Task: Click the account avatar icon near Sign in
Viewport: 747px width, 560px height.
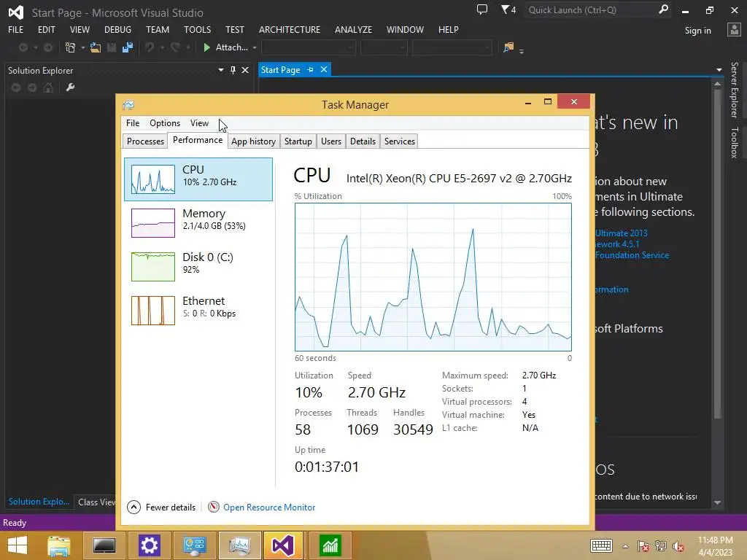Action: [x=734, y=30]
